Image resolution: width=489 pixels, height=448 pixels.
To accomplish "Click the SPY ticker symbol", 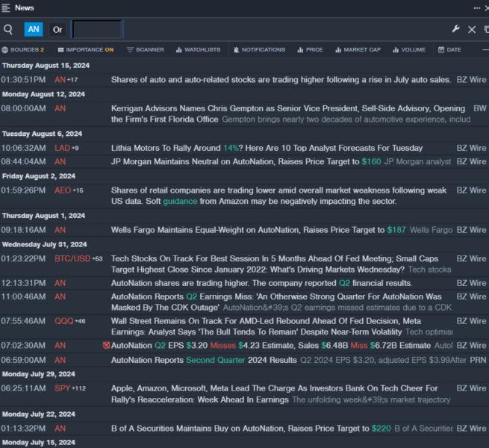I will coord(62,388).
